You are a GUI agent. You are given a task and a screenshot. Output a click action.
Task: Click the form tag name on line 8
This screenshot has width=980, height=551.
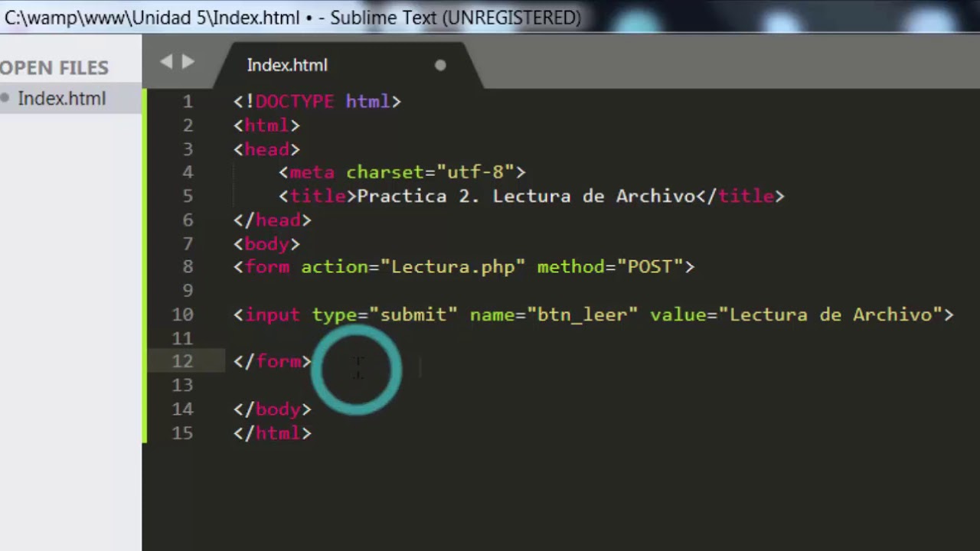point(267,267)
